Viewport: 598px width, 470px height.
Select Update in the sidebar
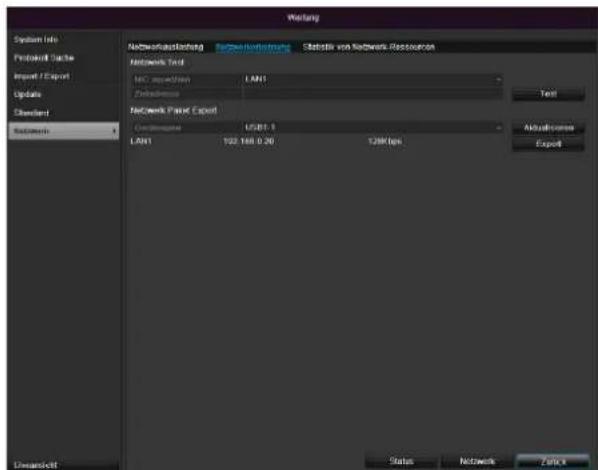point(27,95)
